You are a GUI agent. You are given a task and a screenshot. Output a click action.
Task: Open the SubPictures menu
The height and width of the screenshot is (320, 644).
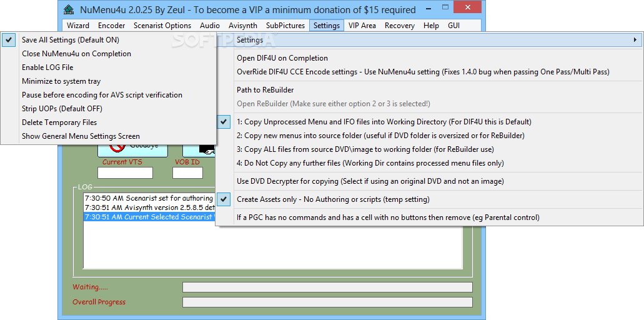pos(285,26)
